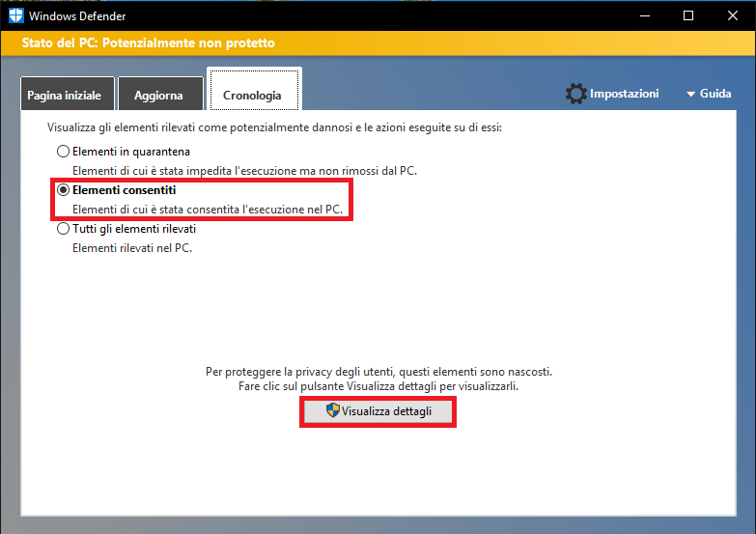Open the Aggiorna tab

tap(159, 96)
